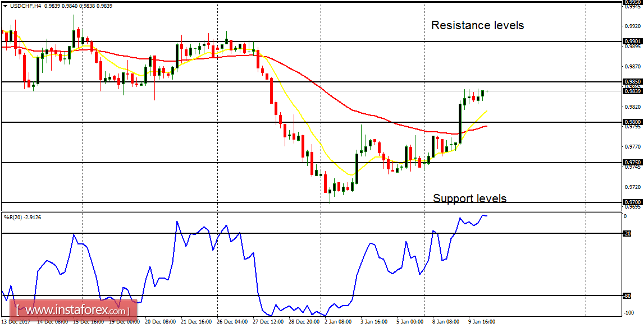This screenshot has height=328, width=644.
Task: Click the 0.9850 resistance price tag
Action: 633,82
